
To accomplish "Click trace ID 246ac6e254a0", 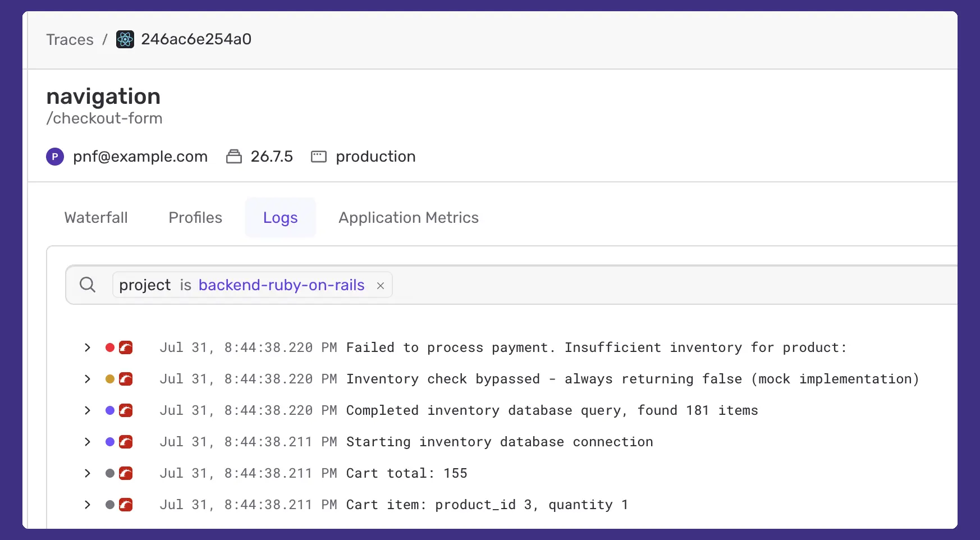I will click(196, 39).
